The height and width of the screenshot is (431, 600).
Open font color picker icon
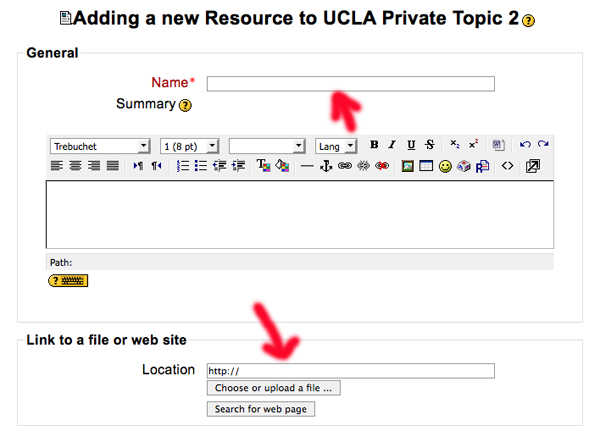click(x=263, y=165)
